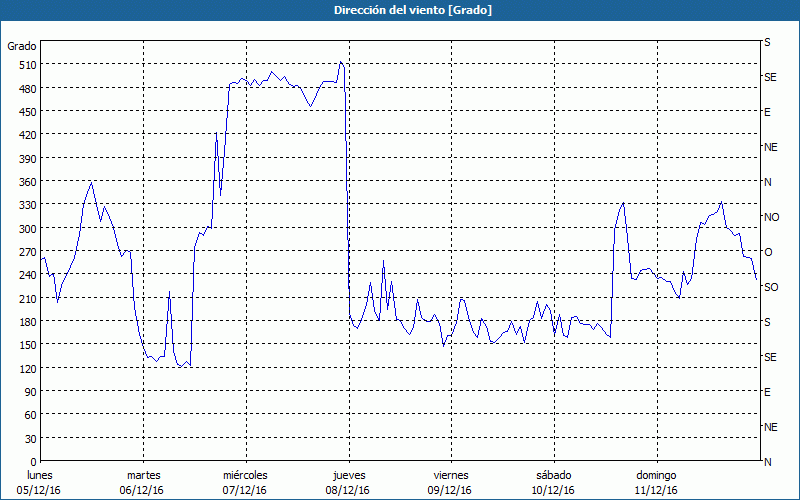800x500 pixels.
Task: Select the 'martes 06/12/16' date label
Action: [143, 482]
